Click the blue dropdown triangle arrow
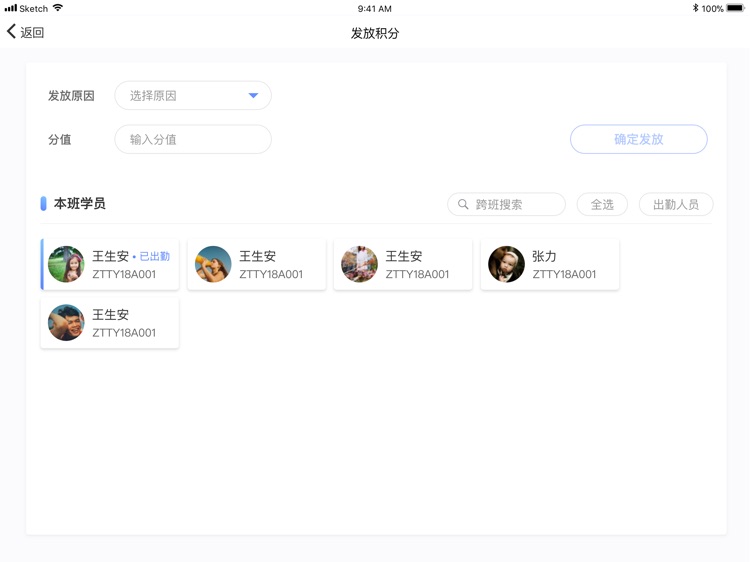 click(x=254, y=96)
